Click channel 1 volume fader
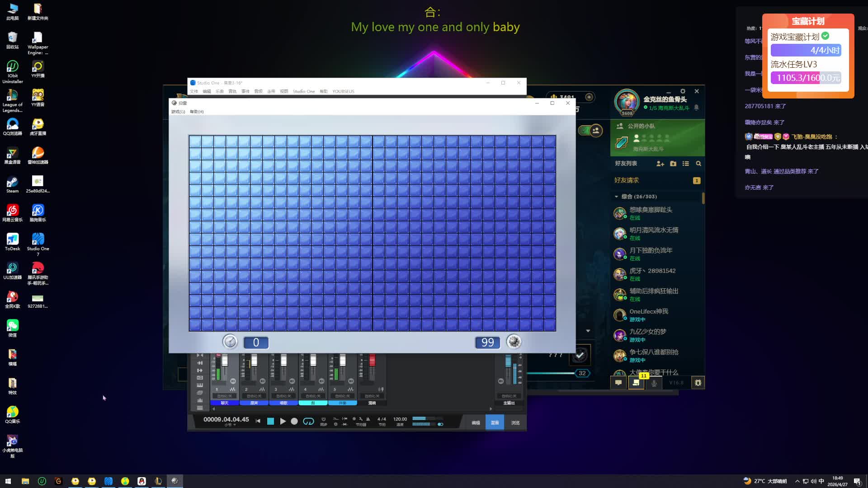This screenshot has height=488, width=868. [225, 361]
